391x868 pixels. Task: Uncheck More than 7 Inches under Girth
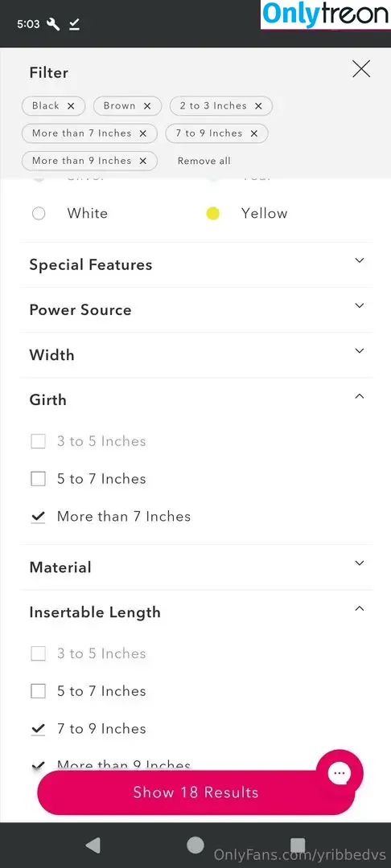38,517
